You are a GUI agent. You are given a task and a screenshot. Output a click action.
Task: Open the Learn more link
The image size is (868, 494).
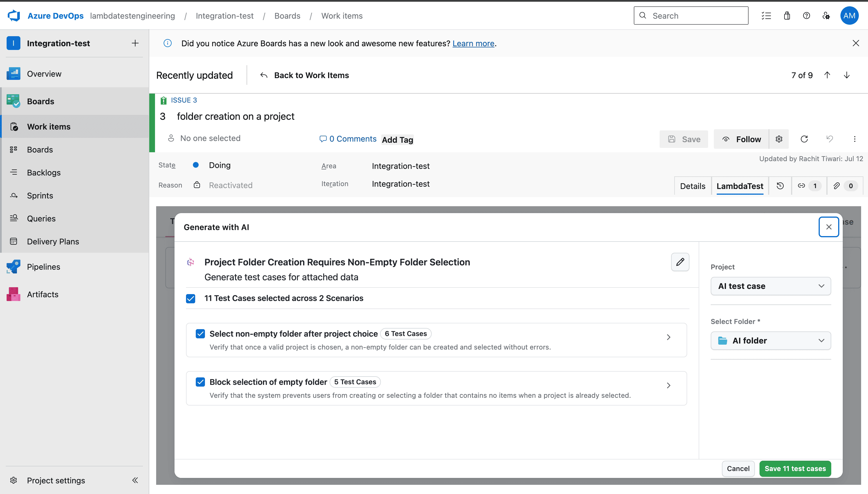[x=473, y=43]
